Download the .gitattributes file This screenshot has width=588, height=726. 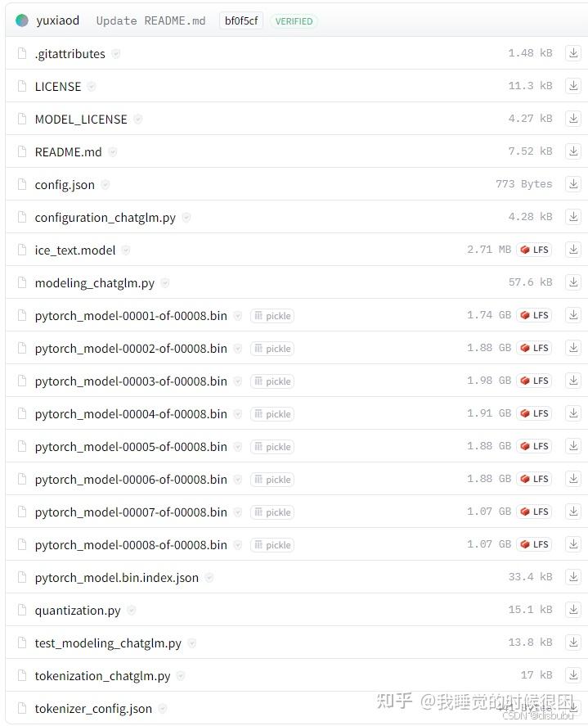click(573, 53)
